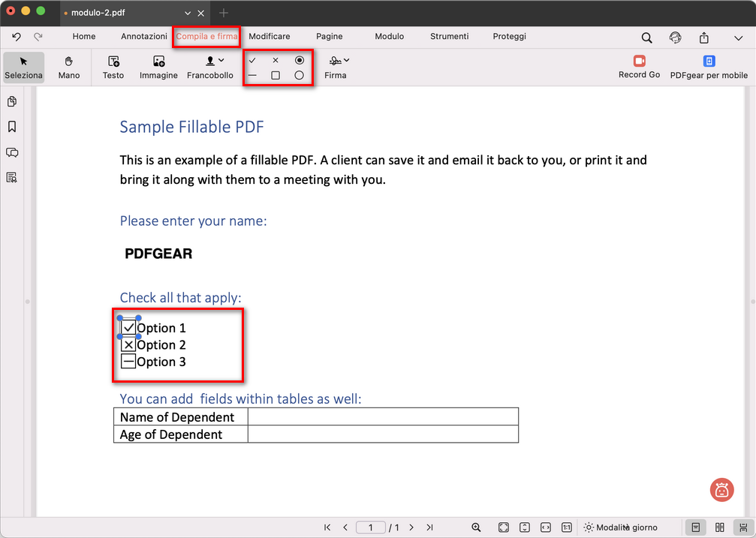Select the empty square fill symbol
The width and height of the screenshot is (756, 538).
(276, 75)
